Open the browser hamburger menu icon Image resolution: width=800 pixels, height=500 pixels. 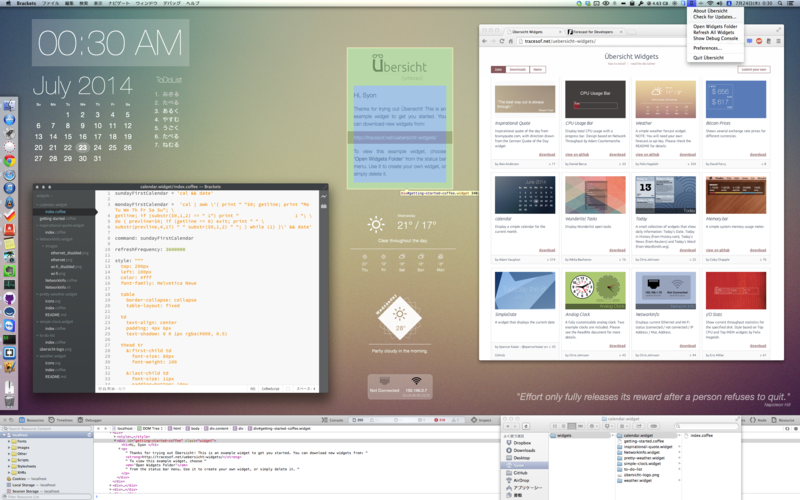tap(778, 41)
